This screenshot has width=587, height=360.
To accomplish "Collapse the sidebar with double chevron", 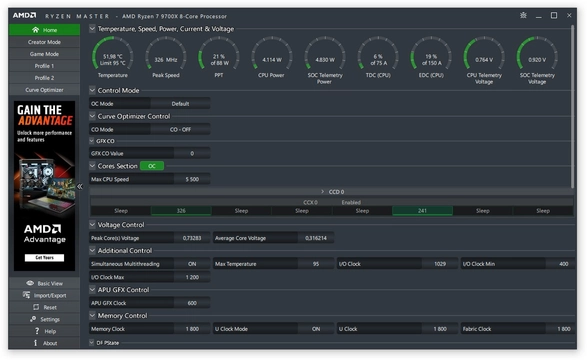I will (80, 186).
